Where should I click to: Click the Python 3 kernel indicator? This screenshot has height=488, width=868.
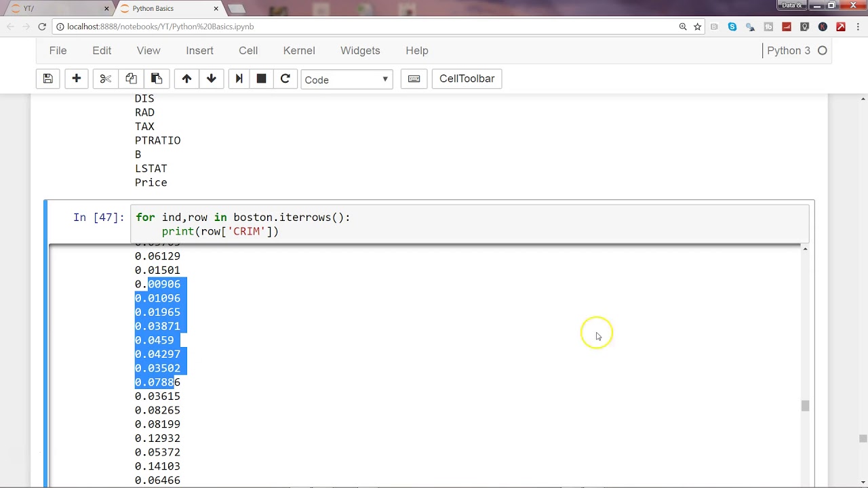pyautogui.click(x=789, y=50)
